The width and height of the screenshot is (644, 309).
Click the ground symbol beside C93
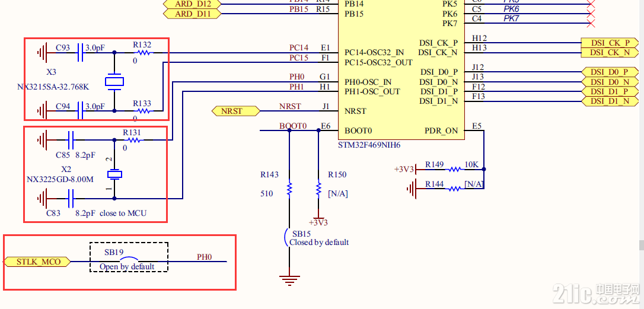[x=42, y=53]
